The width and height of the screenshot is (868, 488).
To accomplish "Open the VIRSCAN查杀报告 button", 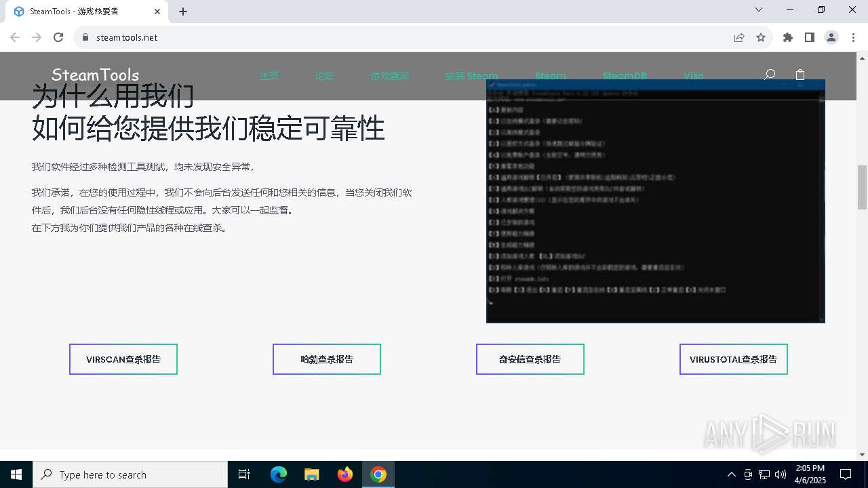I will [123, 359].
